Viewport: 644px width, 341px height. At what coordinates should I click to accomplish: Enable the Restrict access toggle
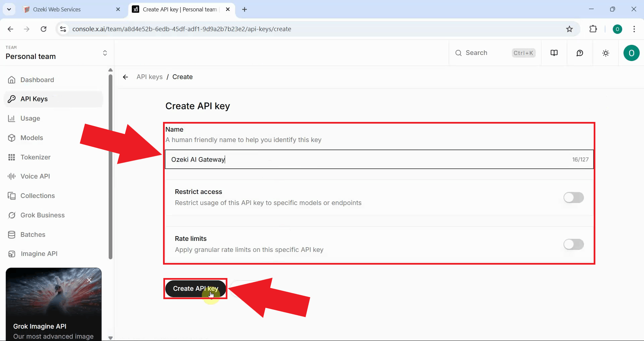[573, 197]
